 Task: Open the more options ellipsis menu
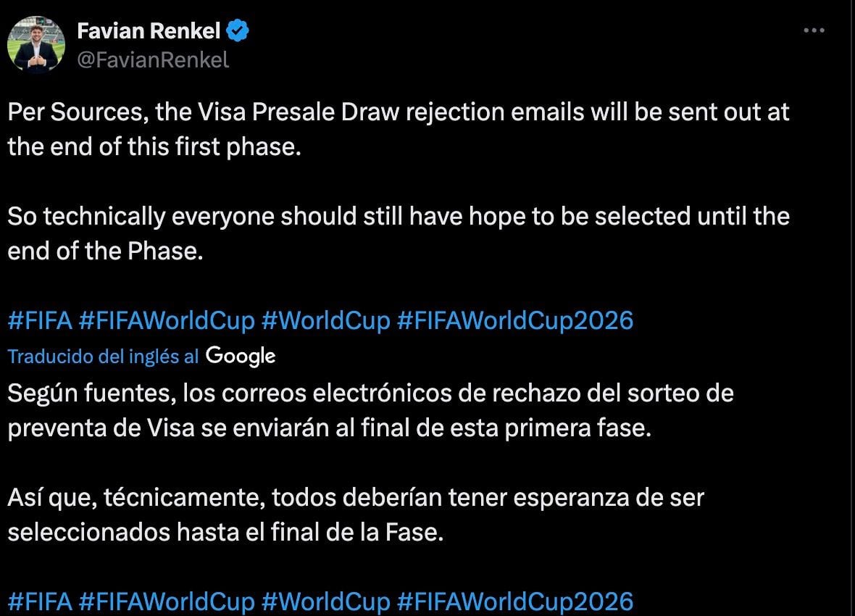(814, 31)
